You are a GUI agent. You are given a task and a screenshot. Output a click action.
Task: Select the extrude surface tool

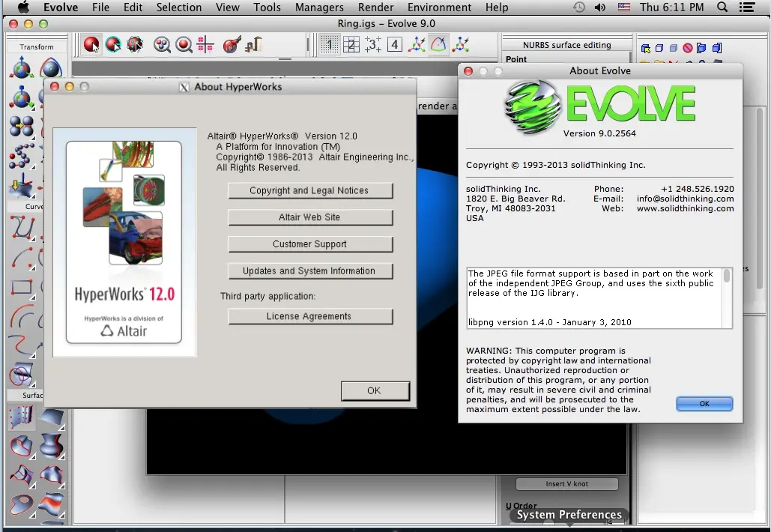click(x=22, y=417)
